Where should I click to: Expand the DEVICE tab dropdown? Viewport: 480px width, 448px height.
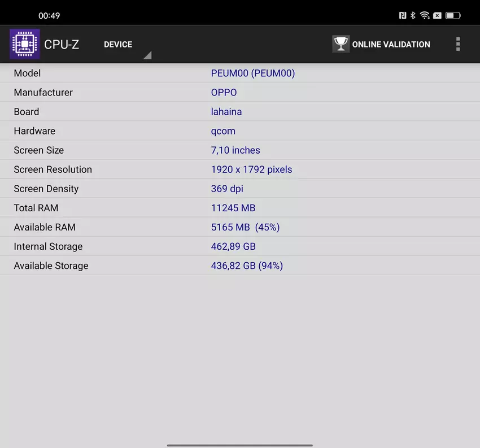118,45
